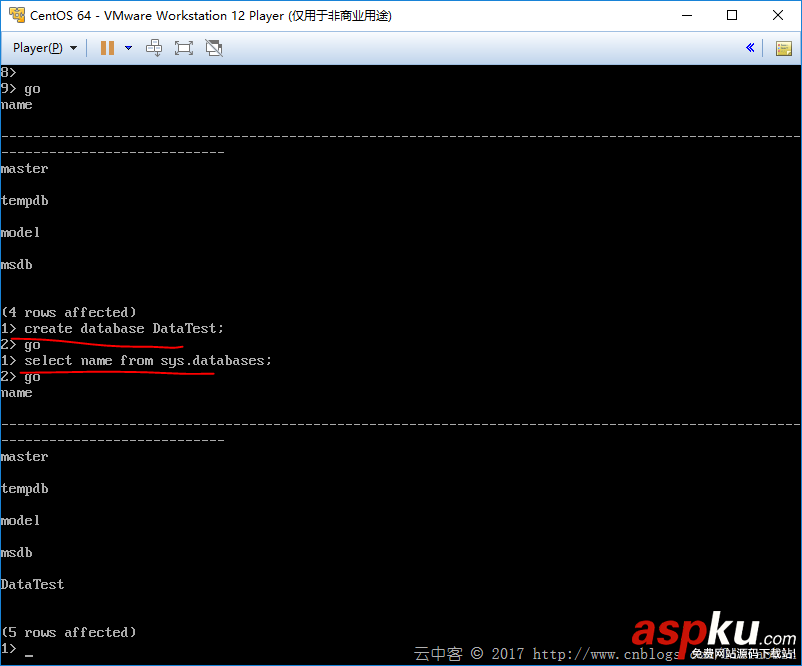Click the '9> go' line
The width and height of the screenshot is (802, 666).
(20, 89)
